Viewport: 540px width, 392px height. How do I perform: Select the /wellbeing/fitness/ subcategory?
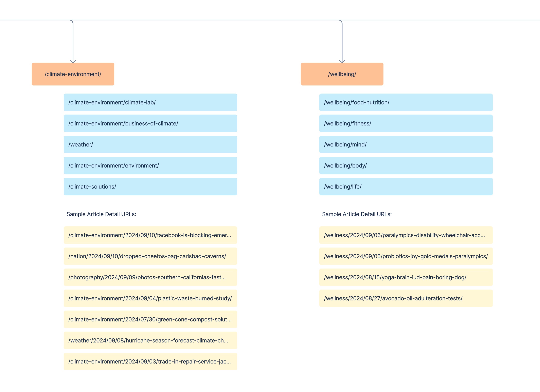pyautogui.click(x=406, y=123)
